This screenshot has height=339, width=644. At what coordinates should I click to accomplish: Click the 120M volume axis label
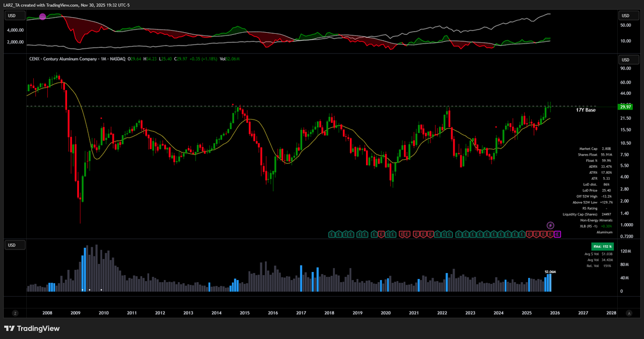click(x=625, y=251)
